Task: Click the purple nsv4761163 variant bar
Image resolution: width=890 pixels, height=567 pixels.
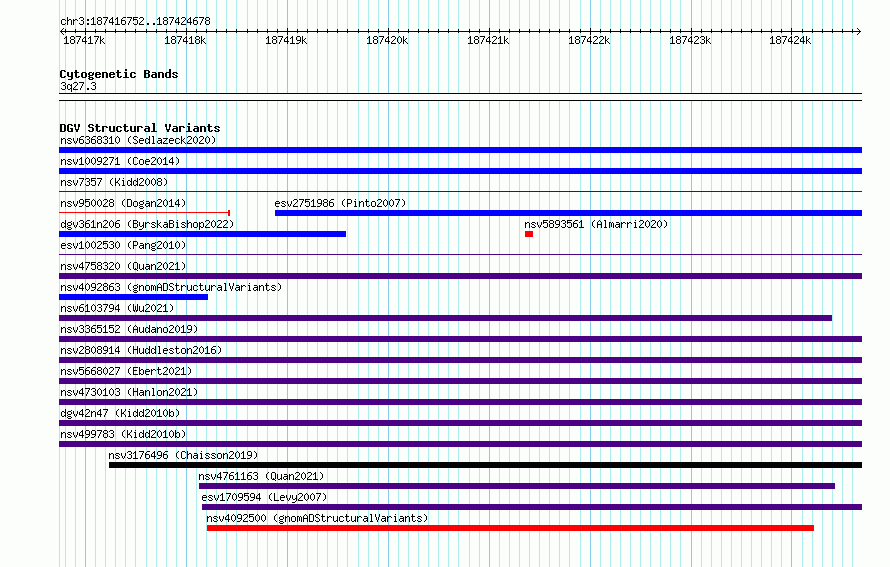Action: point(517,486)
